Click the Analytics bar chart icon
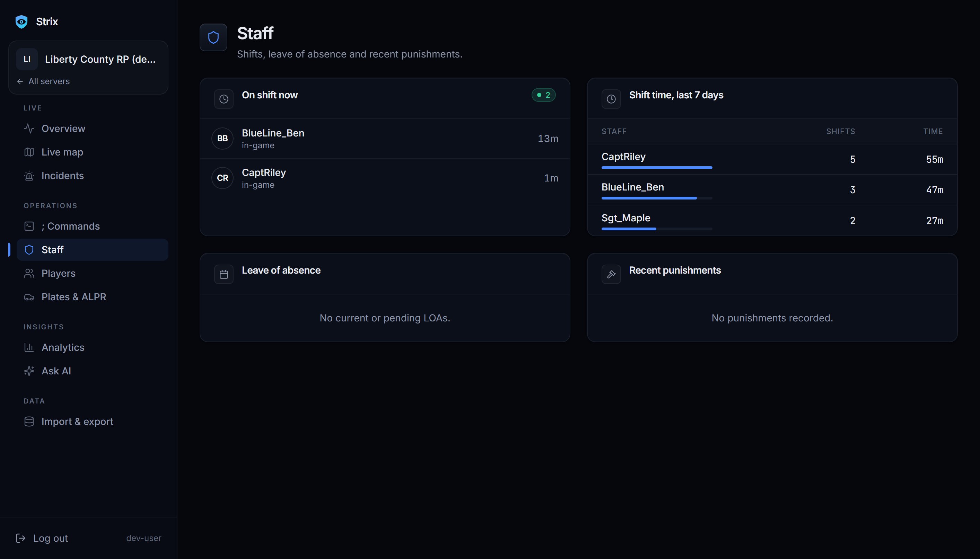Viewport: 980px width, 559px height. point(29,347)
